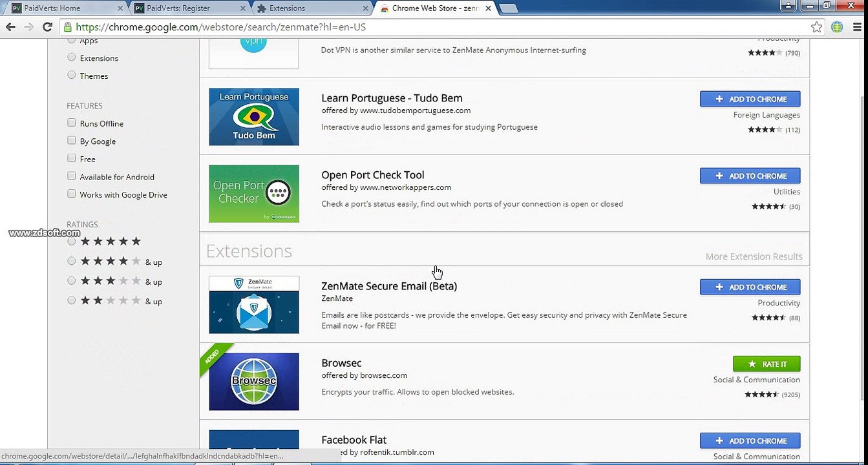The height and width of the screenshot is (465, 868).
Task: Click the Open Port Checker app icon
Action: tap(253, 194)
